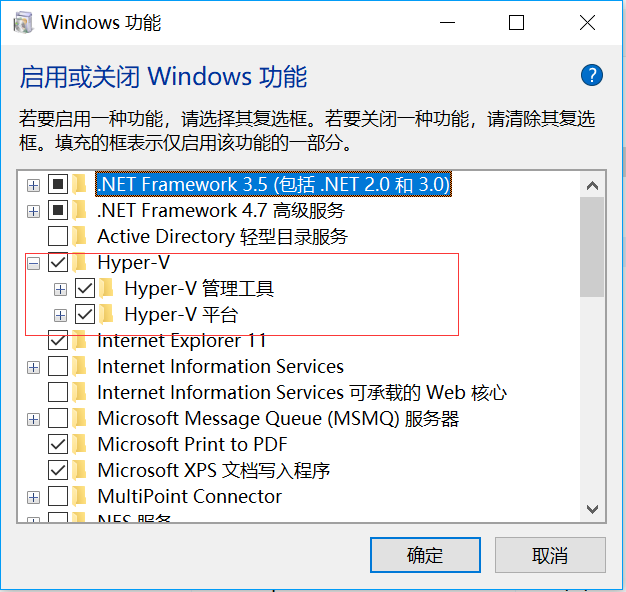Expand the Hyper-V 平台 subtree
Image resolution: width=626 pixels, height=592 pixels.
coord(61,315)
